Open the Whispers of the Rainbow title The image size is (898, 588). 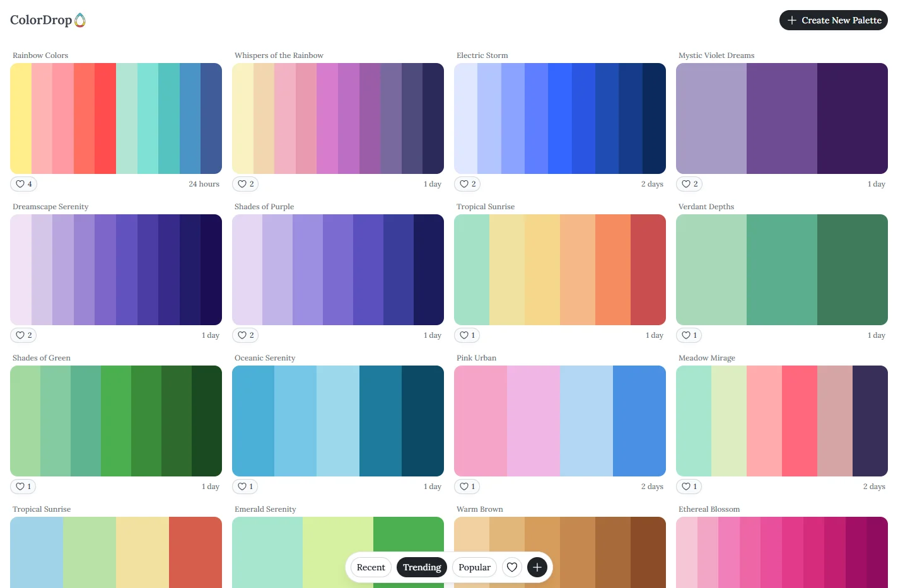[279, 55]
